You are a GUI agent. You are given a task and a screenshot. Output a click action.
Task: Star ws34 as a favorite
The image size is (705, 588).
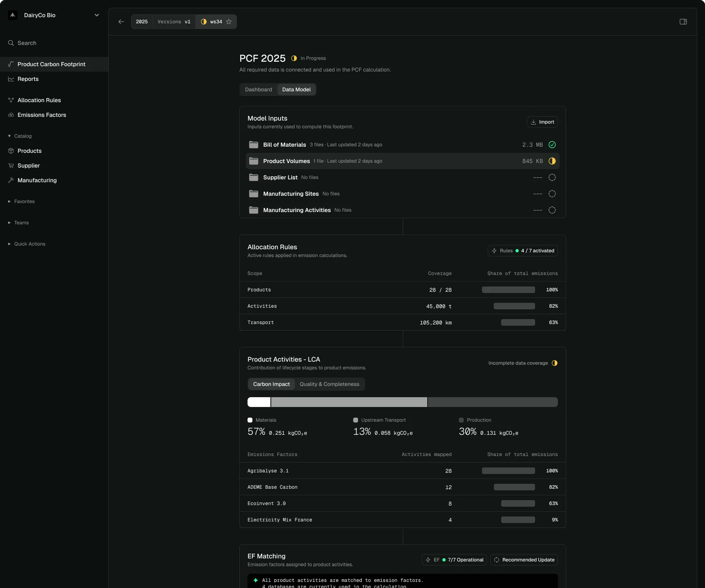tap(229, 22)
